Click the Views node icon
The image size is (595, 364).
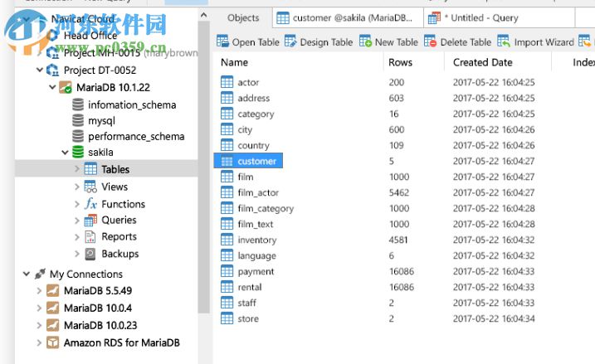pyautogui.click(x=90, y=187)
